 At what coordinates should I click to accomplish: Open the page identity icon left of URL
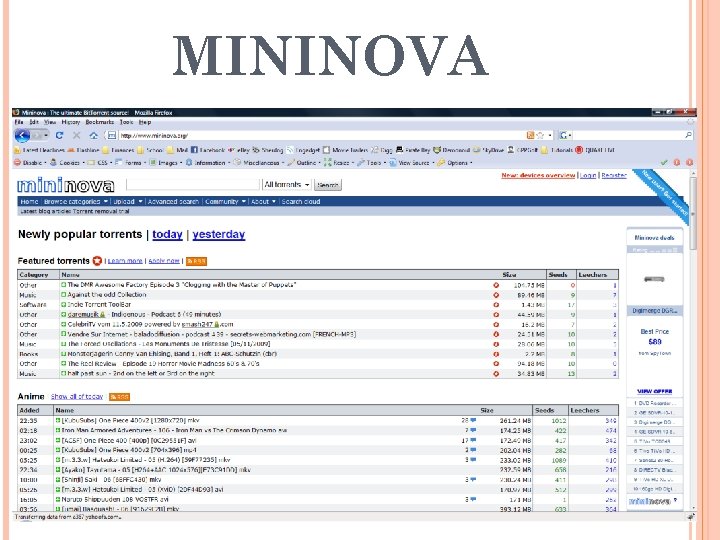tap(112, 135)
